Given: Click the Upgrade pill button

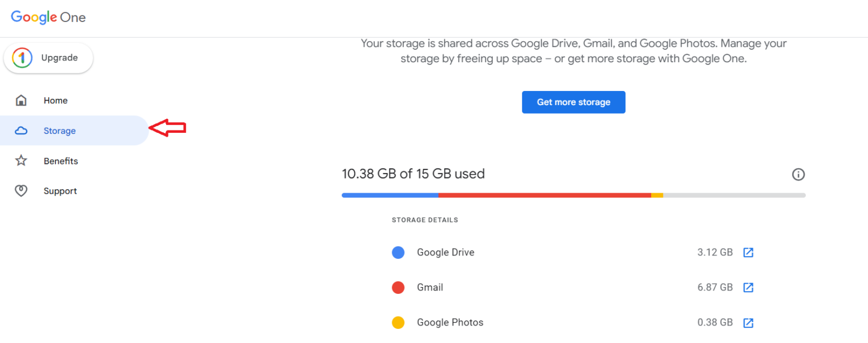Looking at the screenshot, I should [x=48, y=58].
